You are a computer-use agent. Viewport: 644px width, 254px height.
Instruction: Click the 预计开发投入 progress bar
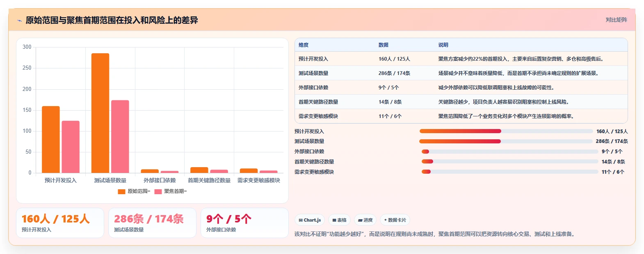506,131
